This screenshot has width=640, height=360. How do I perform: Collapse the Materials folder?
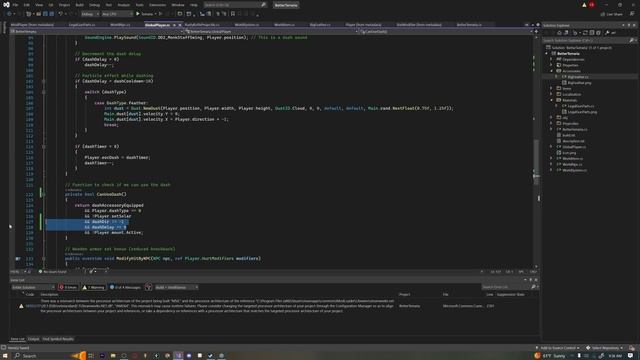coord(551,100)
